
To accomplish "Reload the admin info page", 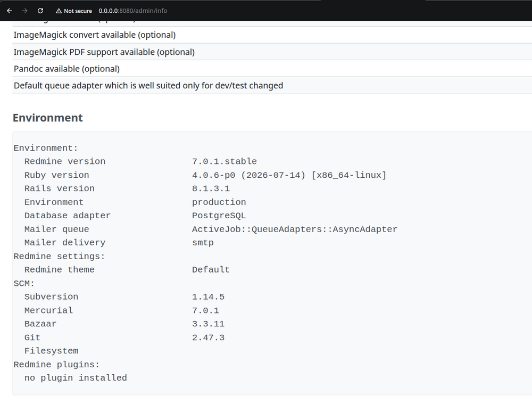I will pyautogui.click(x=40, y=11).
